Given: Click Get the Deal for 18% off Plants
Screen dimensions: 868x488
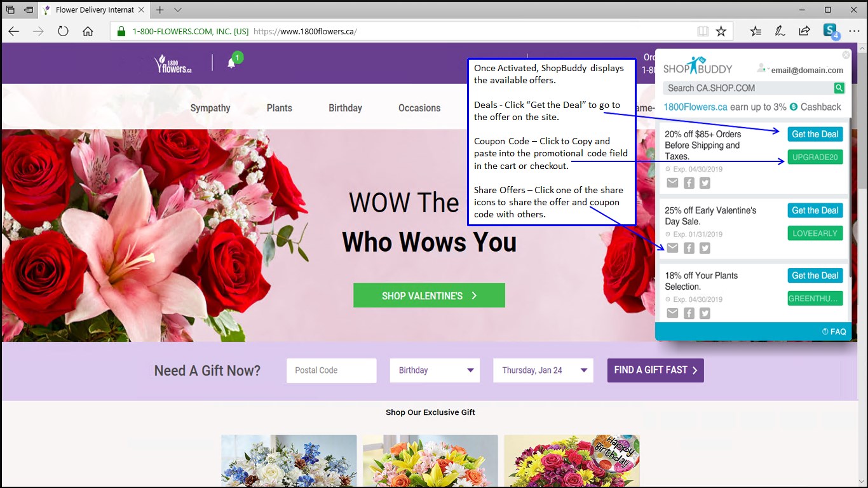Looking at the screenshot, I should pos(815,275).
